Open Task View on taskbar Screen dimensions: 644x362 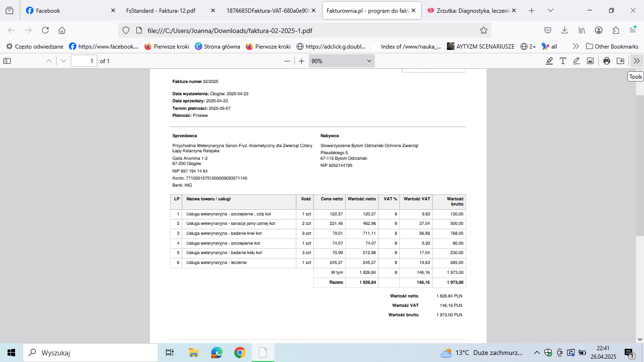[x=170, y=353]
